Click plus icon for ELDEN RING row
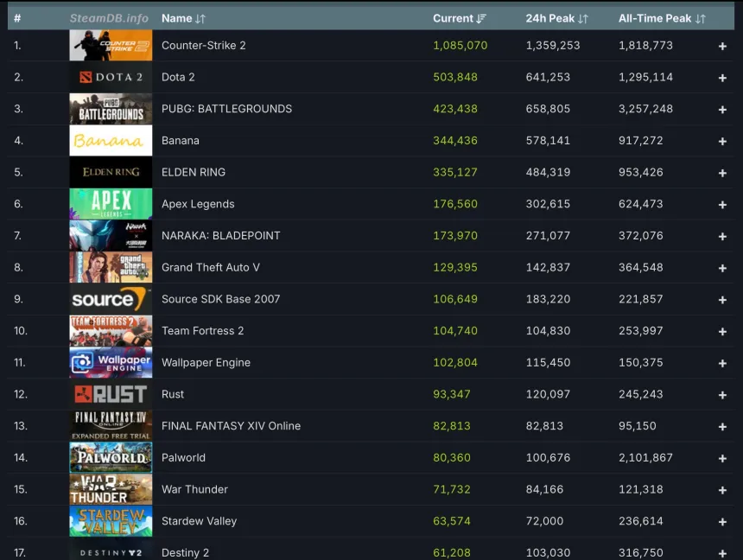The width and height of the screenshot is (743, 560). [722, 174]
